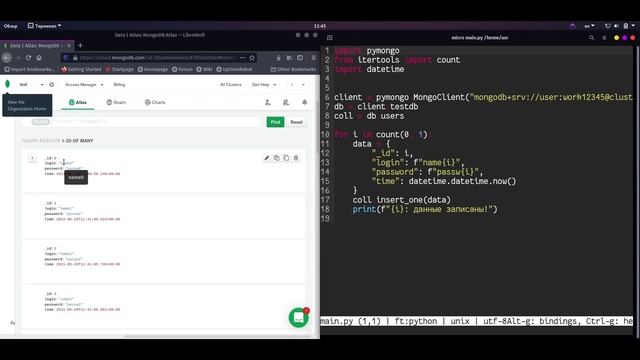The image size is (640, 360).
Task: Go back in the browser
Action: tap(7, 58)
